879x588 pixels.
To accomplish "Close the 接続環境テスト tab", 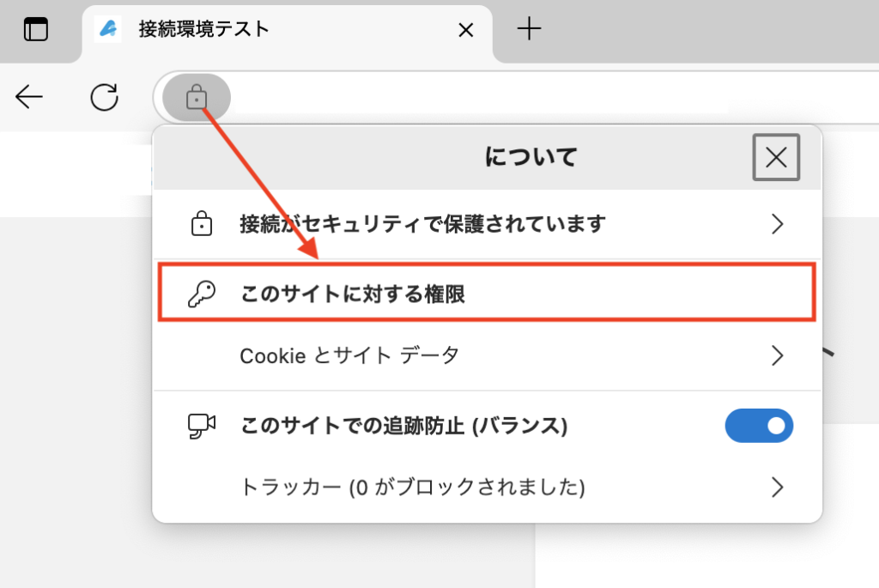I will [x=465, y=31].
